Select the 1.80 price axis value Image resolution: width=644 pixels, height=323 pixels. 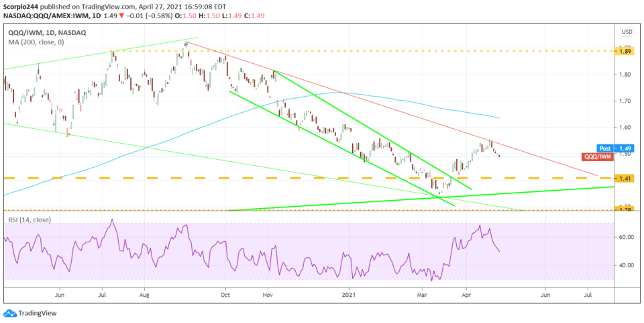627,75
